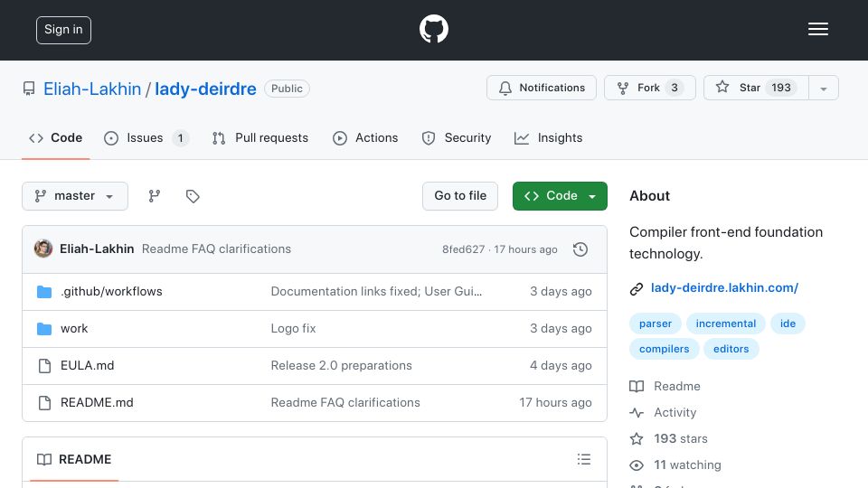Click the Go to file button
Viewport: 868px width, 488px height.
pyautogui.click(x=460, y=196)
